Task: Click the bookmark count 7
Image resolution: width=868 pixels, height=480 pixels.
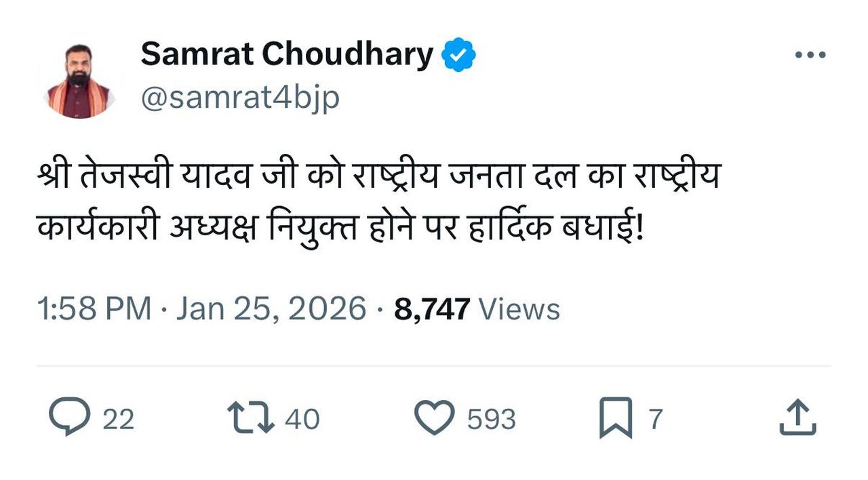Action: pos(655,420)
